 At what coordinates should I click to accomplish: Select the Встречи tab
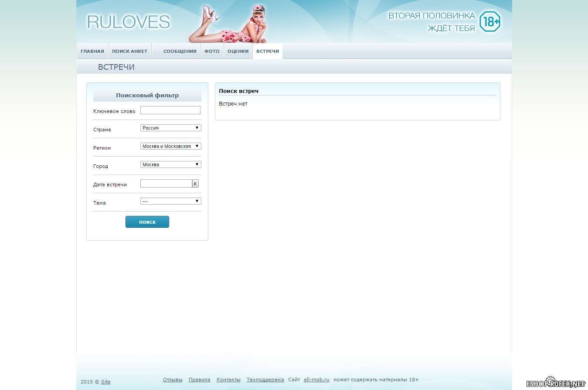pyautogui.click(x=268, y=51)
